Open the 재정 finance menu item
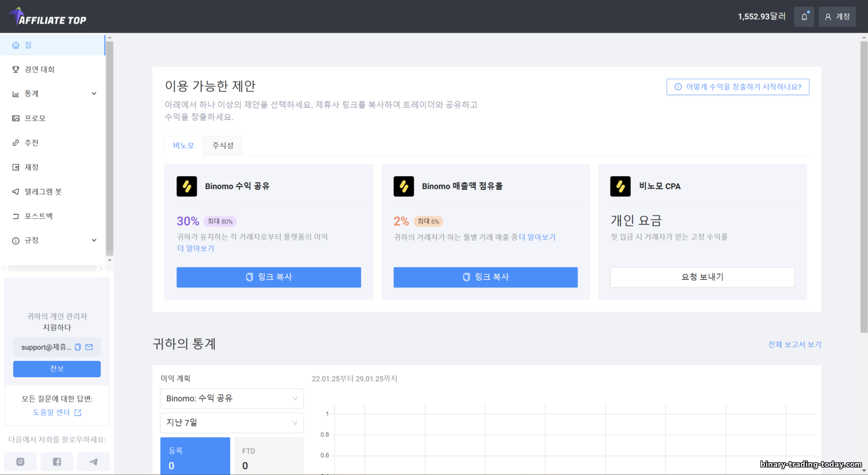 pos(52,167)
